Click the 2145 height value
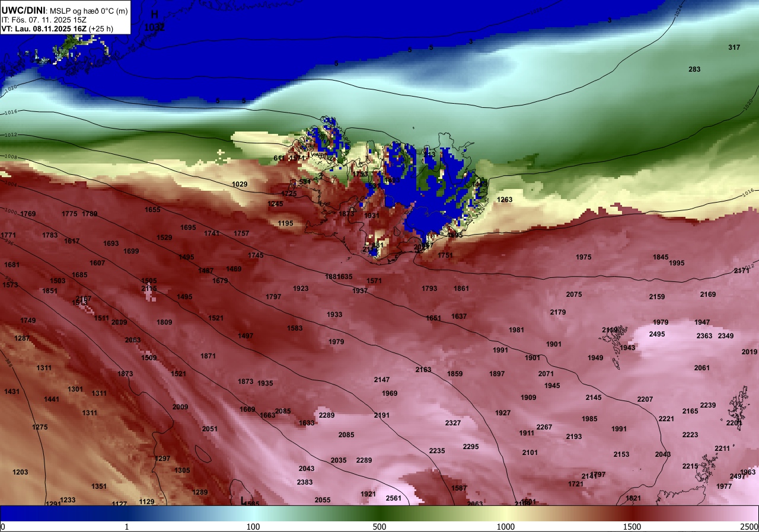This screenshot has width=759, height=532. (x=594, y=398)
